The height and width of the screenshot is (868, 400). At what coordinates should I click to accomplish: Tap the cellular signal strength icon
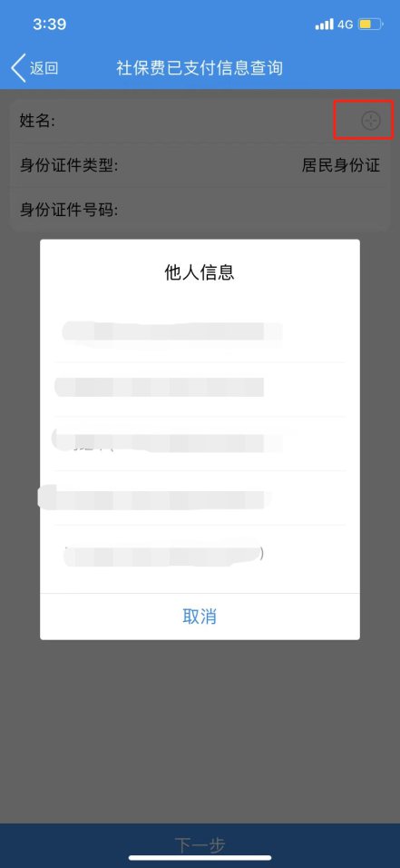point(324,25)
